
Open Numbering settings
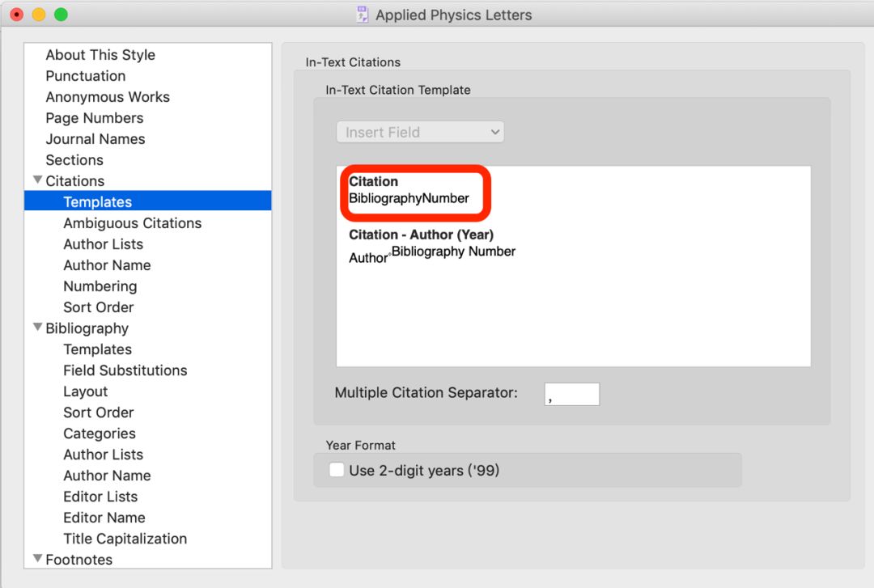100,286
